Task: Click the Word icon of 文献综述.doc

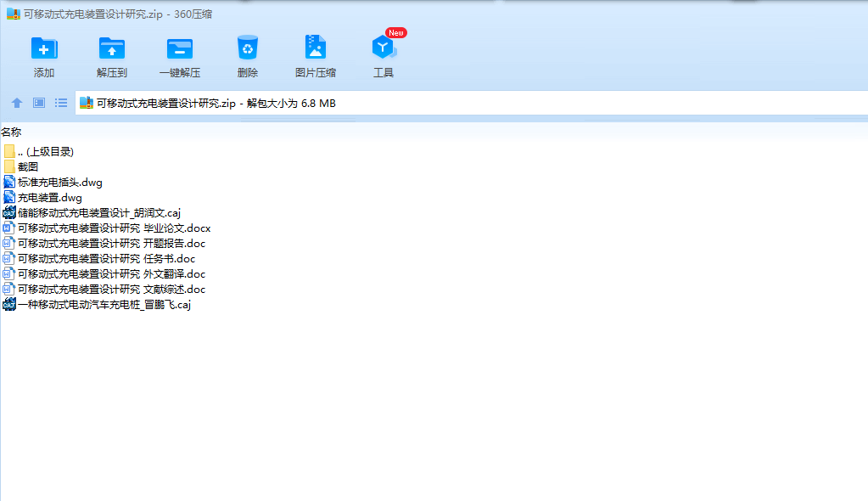Action: 8,289
